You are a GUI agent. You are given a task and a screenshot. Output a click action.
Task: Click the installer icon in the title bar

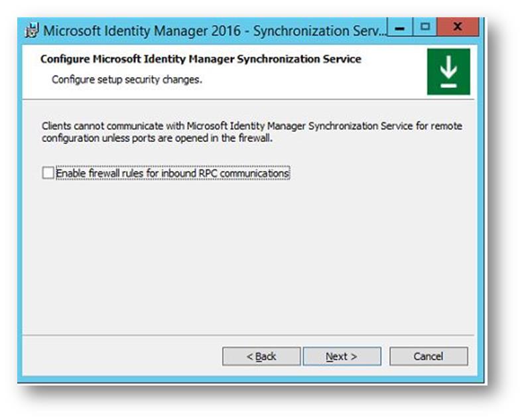click(32, 31)
